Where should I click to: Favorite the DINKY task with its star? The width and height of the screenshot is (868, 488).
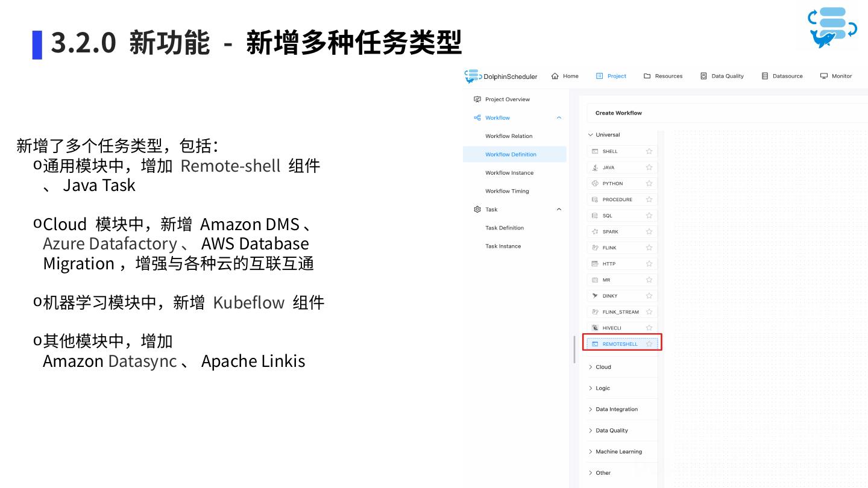[649, 296]
